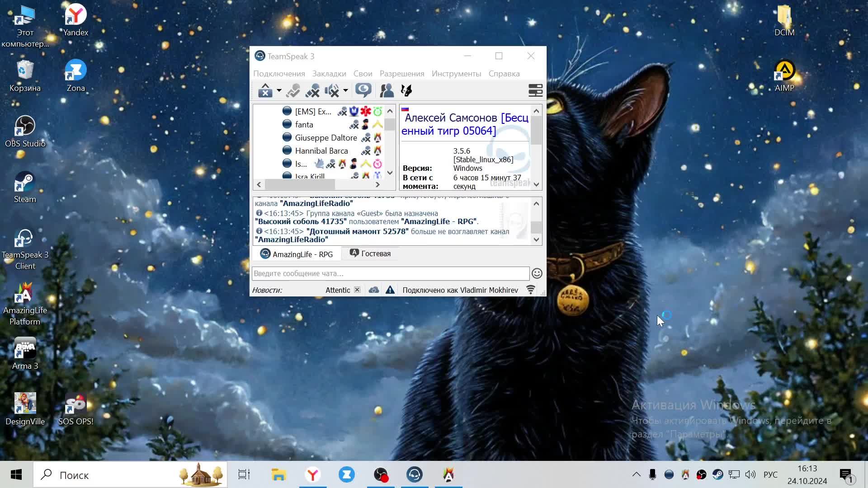Close the news ticker with the X
Screen dimensions: 868x488
click(x=357, y=290)
